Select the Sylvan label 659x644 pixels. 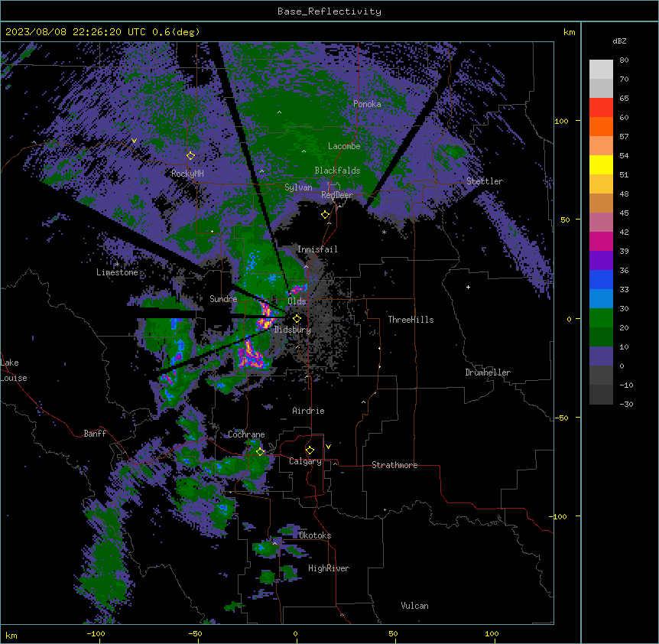tap(298, 187)
